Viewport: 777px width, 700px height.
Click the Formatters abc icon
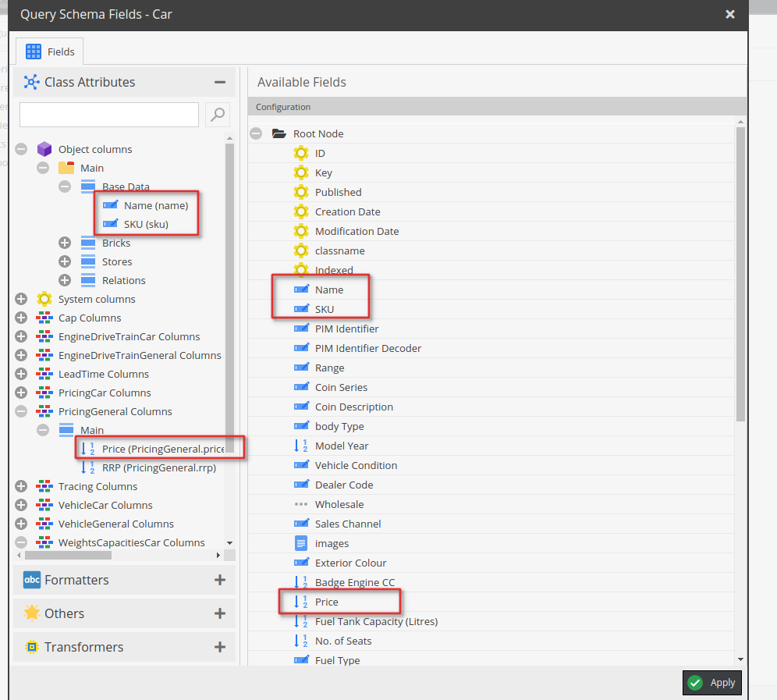pos(32,580)
